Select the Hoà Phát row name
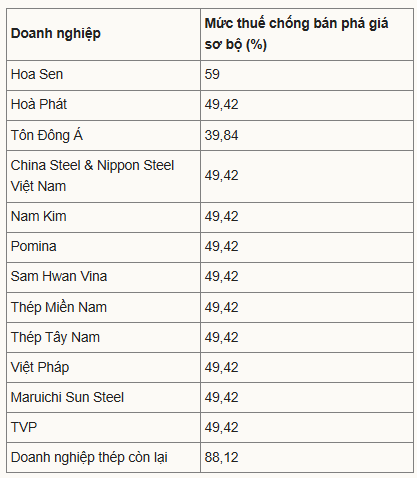This screenshot has width=417, height=478. pos(39,104)
